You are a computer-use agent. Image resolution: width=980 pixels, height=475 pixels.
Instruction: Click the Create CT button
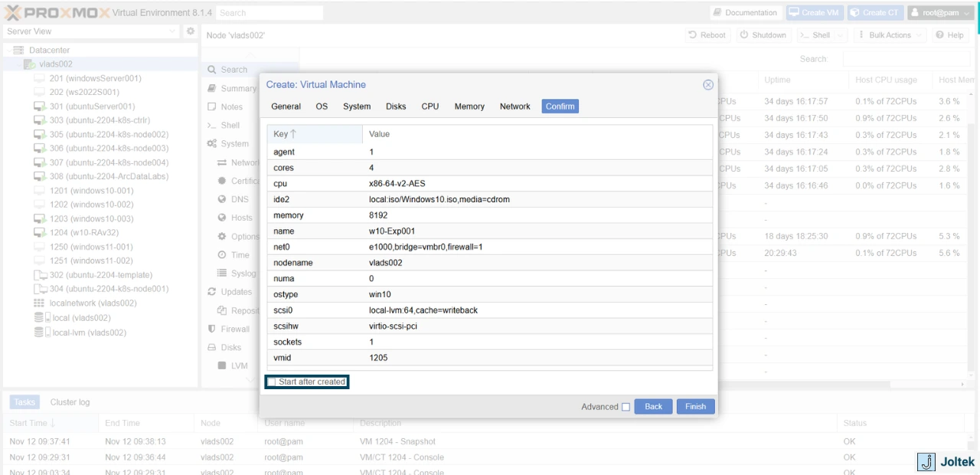875,13
